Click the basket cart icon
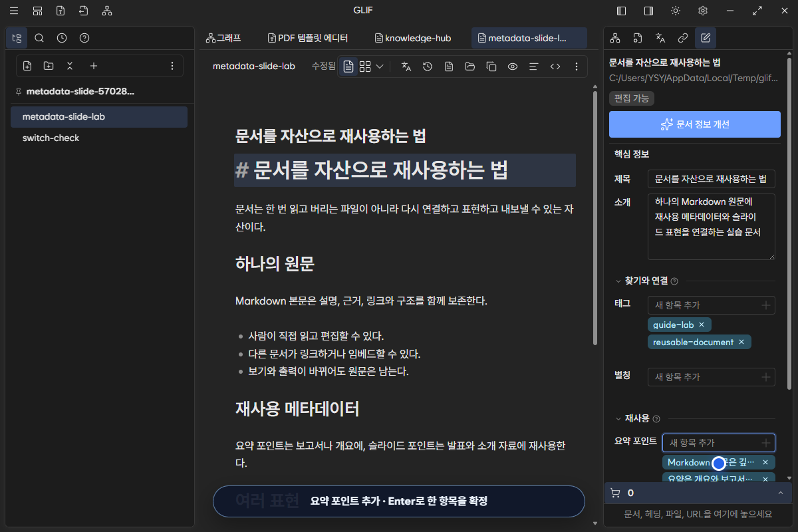 (615, 493)
